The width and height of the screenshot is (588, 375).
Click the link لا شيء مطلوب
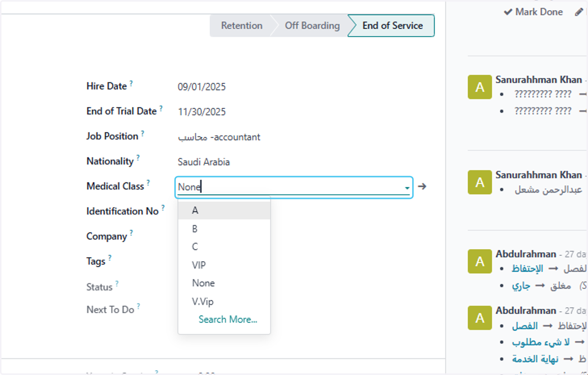[x=540, y=342]
